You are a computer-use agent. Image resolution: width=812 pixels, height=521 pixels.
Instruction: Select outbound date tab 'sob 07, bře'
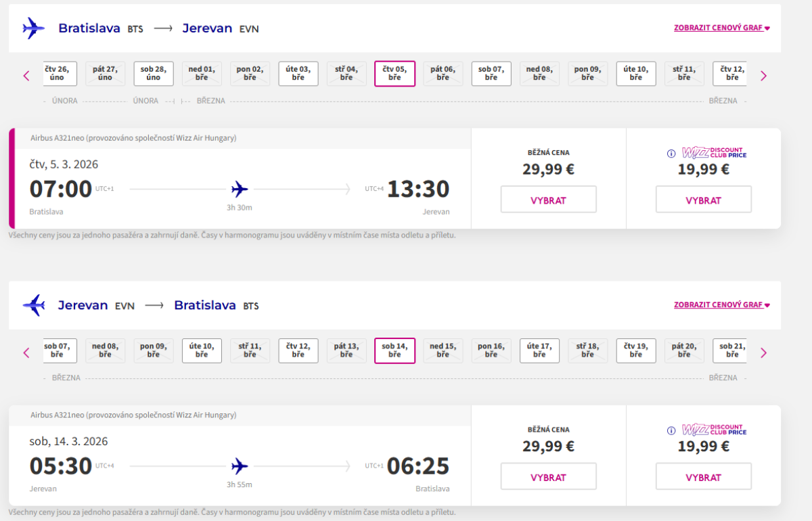[x=491, y=74]
